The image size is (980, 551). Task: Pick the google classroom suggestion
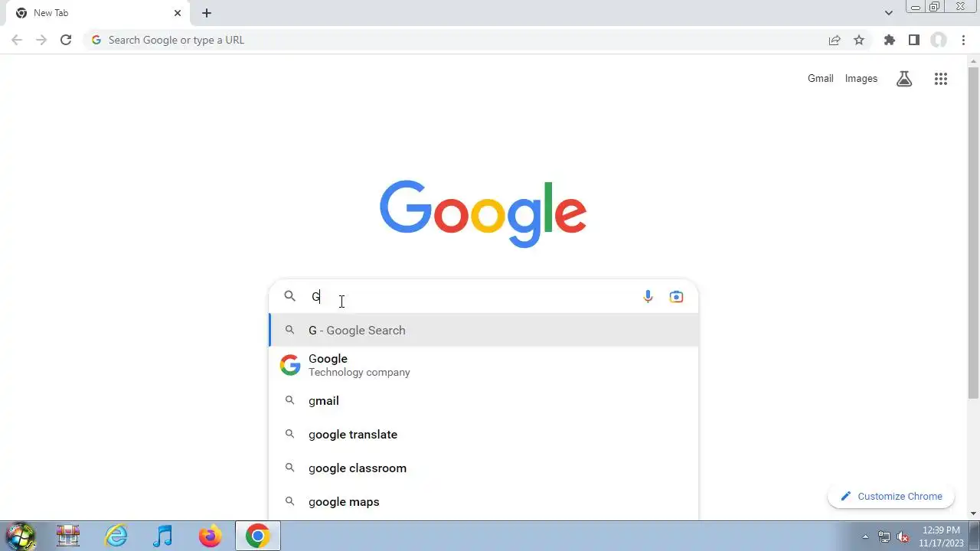484,468
